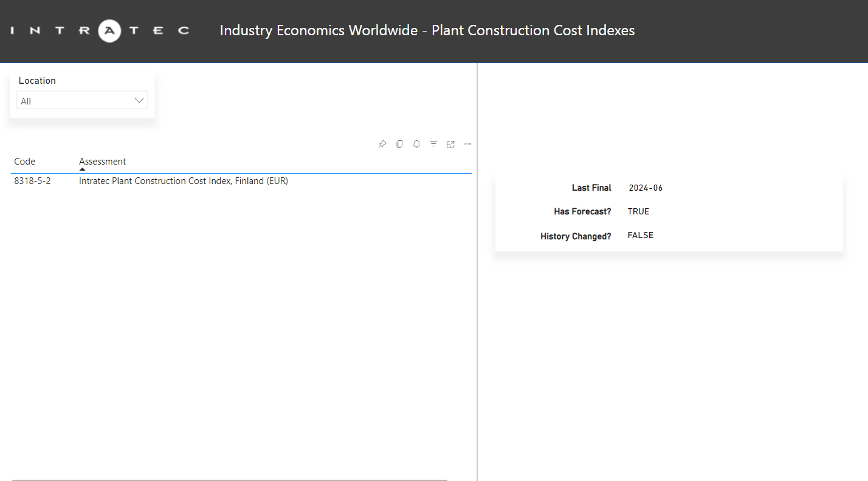Click the Location slicer label
Viewport: 868px width, 481px height.
tap(37, 81)
